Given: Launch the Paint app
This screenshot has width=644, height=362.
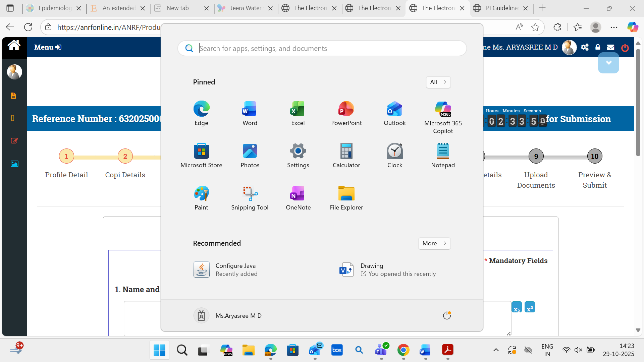Looking at the screenshot, I should [201, 198].
